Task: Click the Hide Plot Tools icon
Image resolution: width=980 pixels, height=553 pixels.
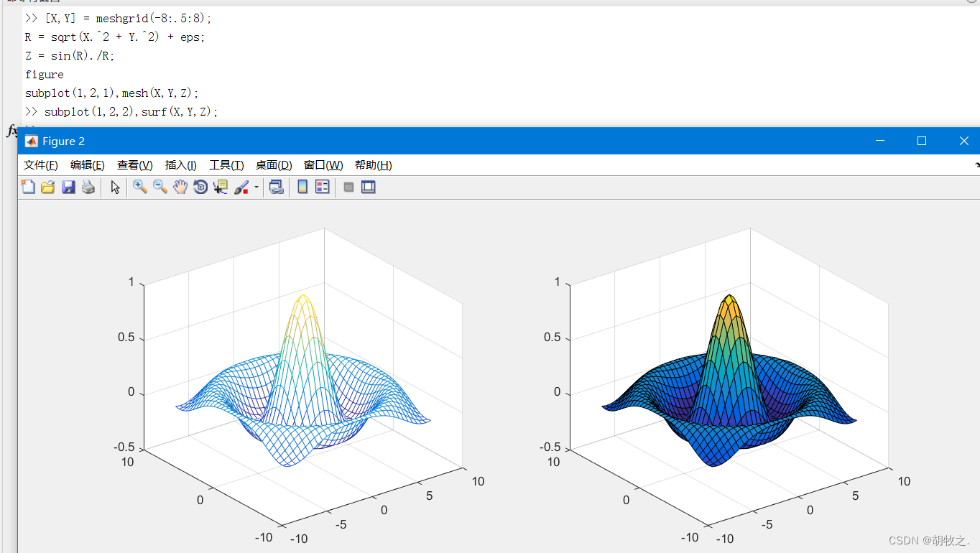Action: click(348, 187)
